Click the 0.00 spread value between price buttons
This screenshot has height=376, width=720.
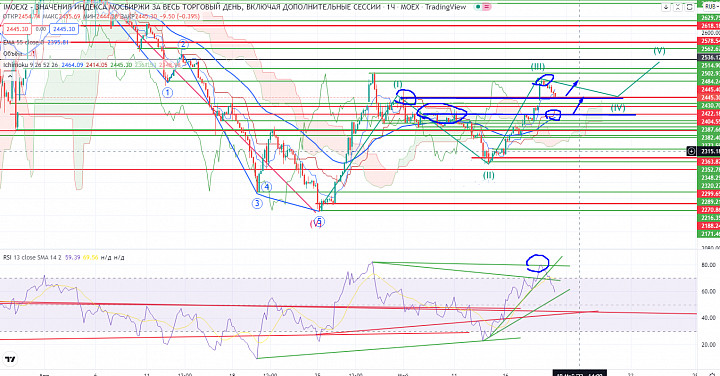40,29
